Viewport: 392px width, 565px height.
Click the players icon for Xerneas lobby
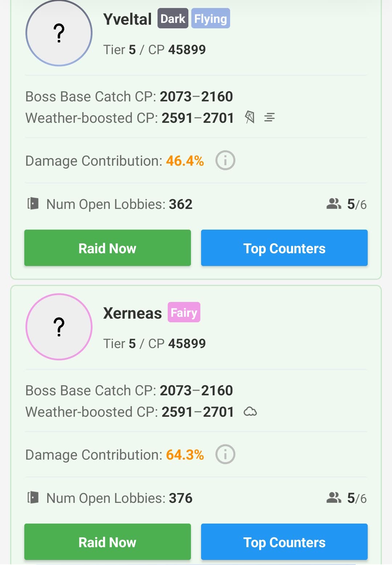click(334, 498)
